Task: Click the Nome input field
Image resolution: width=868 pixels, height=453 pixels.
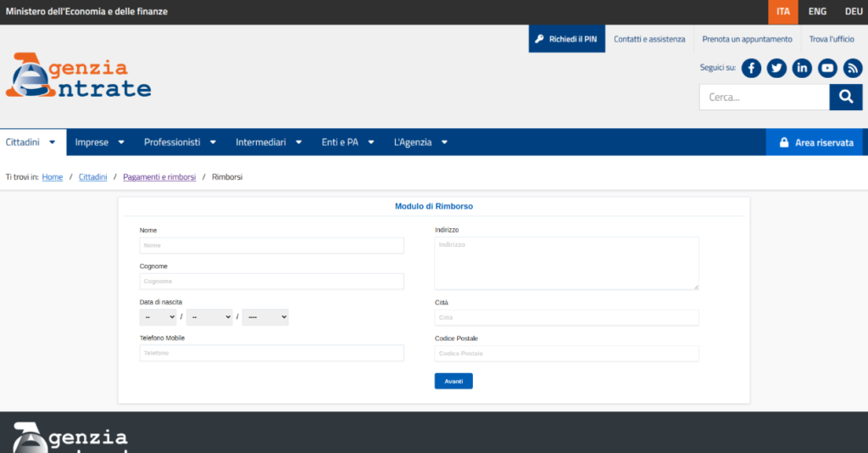Action: pyautogui.click(x=271, y=245)
